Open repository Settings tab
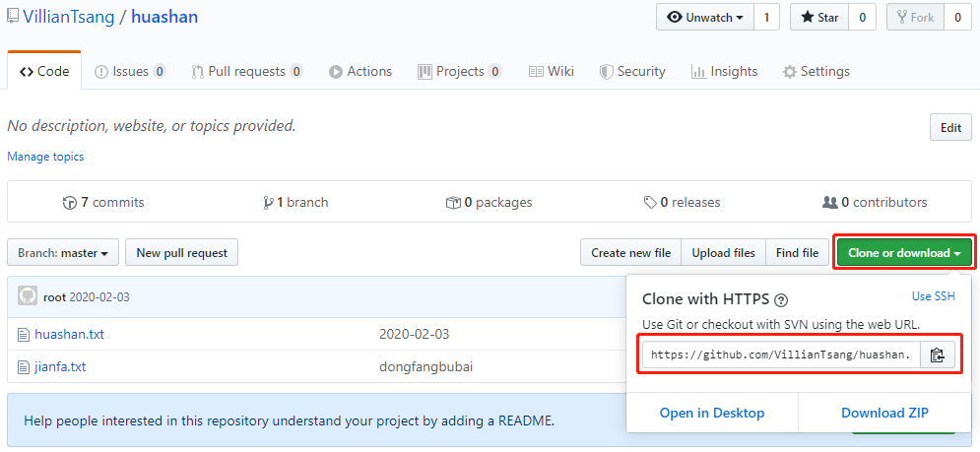This screenshot has width=980, height=452. click(817, 71)
